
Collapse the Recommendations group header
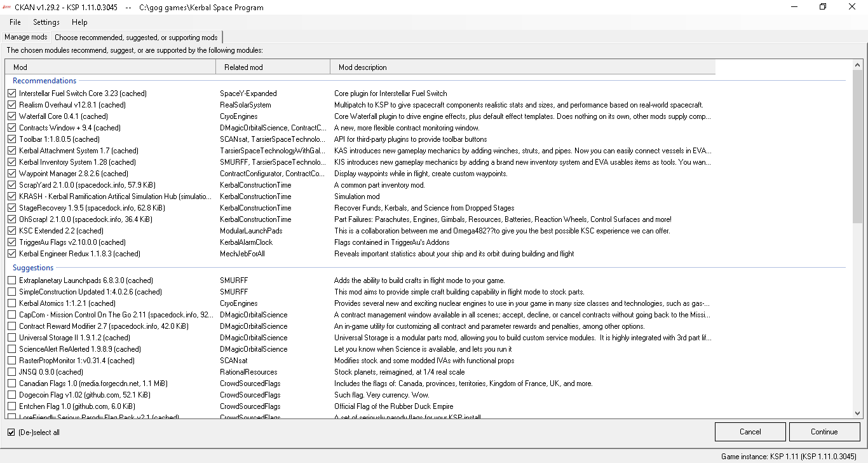44,81
